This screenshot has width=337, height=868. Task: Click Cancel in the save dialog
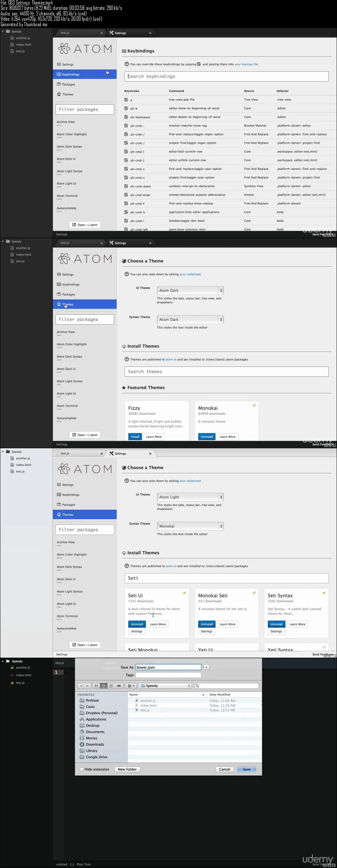tap(224, 769)
